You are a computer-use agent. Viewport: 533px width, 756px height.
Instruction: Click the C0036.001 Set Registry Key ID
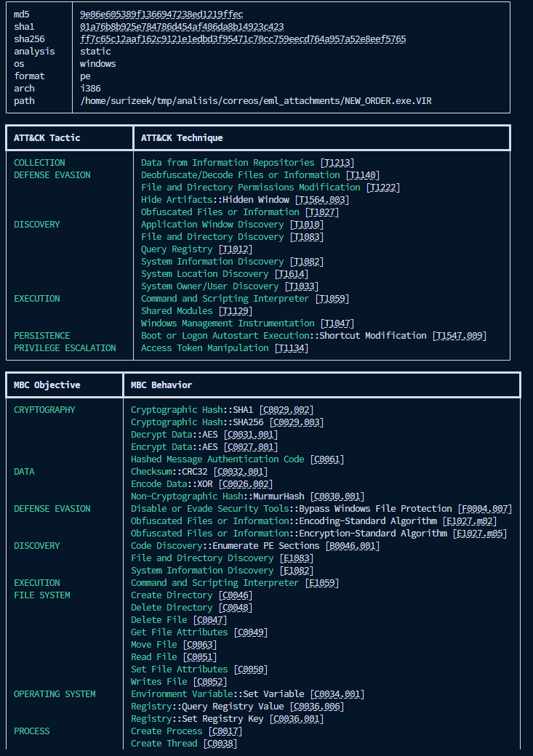(297, 719)
